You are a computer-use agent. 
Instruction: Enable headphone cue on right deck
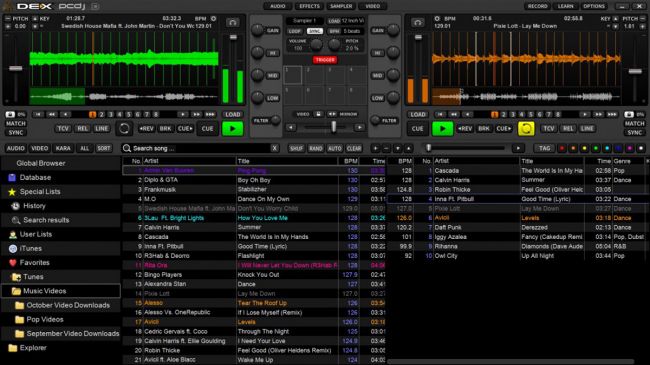point(417,22)
